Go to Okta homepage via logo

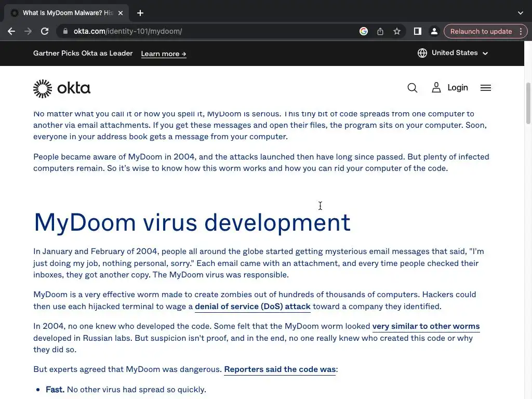click(62, 88)
